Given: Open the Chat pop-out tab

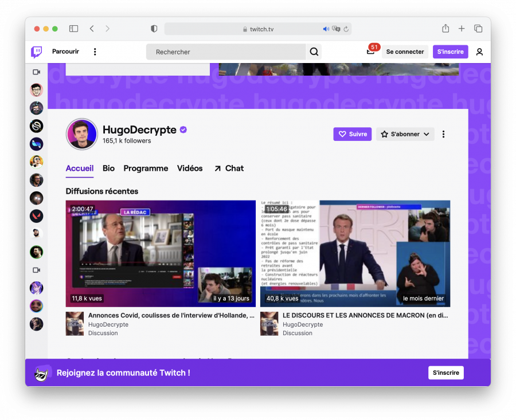Looking at the screenshot, I should click(x=229, y=168).
